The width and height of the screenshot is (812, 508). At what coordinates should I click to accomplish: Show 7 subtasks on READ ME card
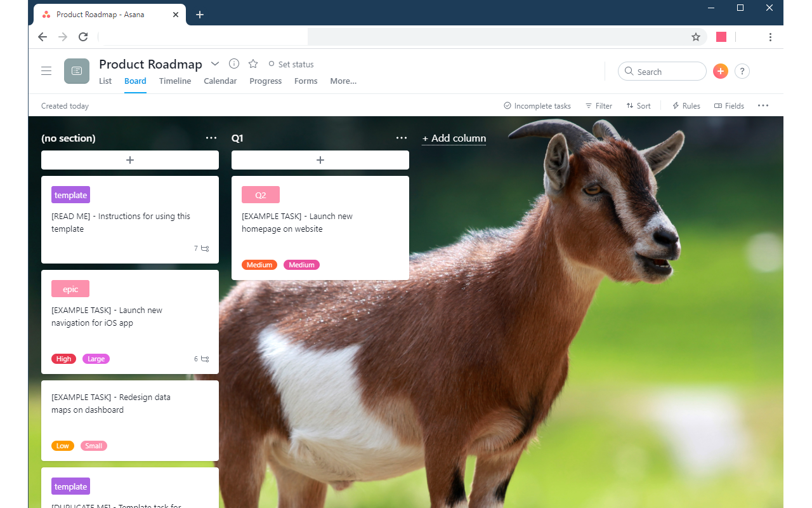(x=201, y=248)
